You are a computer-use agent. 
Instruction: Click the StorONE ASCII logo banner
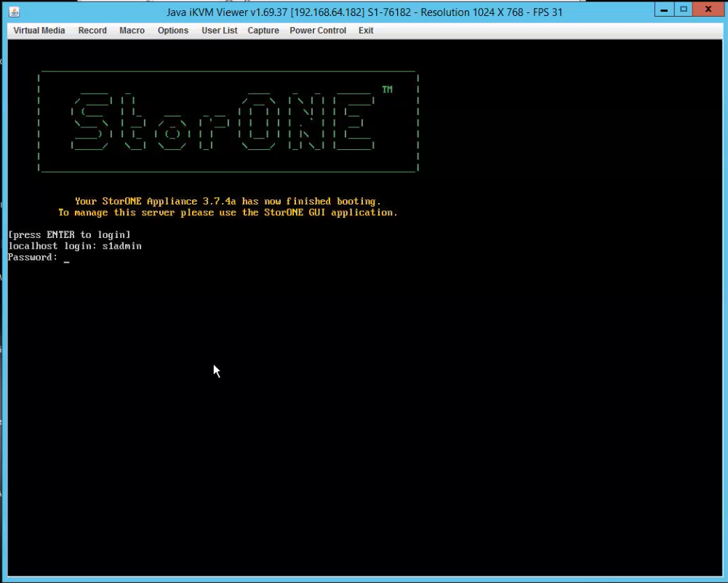(228, 121)
